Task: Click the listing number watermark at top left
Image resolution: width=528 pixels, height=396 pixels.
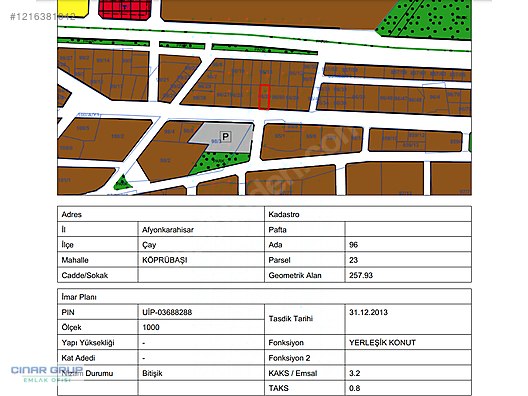Action: point(43,16)
